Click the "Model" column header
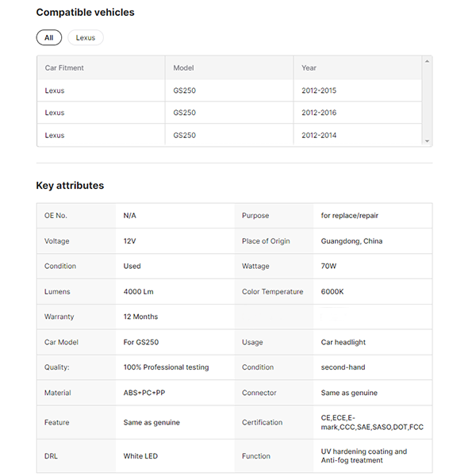Viewport: 476px width, 476px height. click(x=183, y=68)
